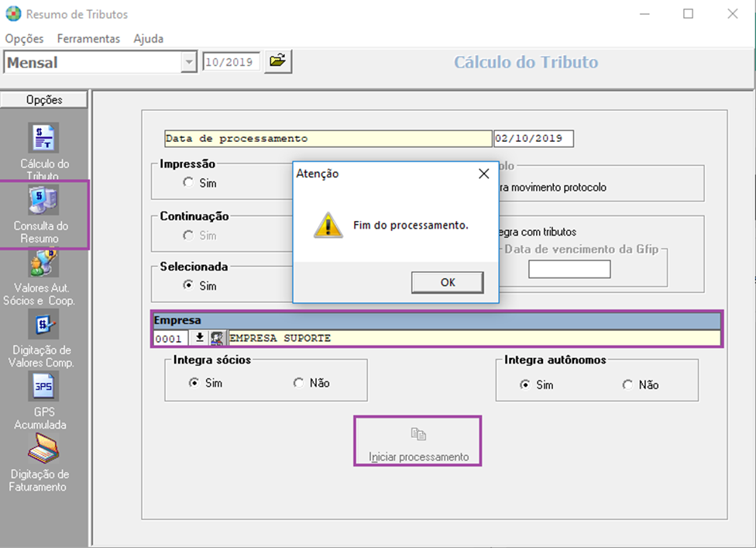756x548 pixels.
Task: Open Digitação de Faturamento icon
Action: point(43,448)
